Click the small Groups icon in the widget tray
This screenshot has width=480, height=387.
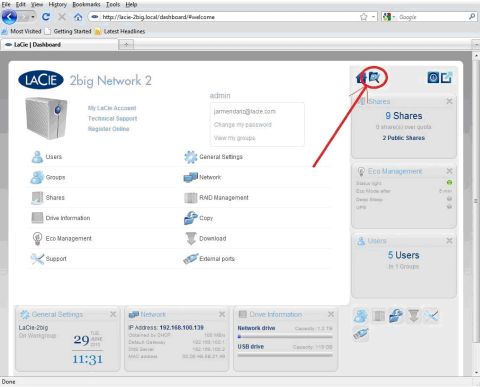[x=361, y=316]
